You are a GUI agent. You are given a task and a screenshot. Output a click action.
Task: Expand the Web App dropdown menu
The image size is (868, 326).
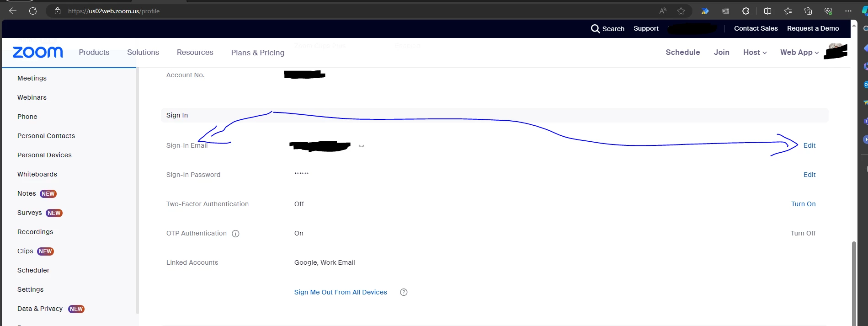click(799, 52)
